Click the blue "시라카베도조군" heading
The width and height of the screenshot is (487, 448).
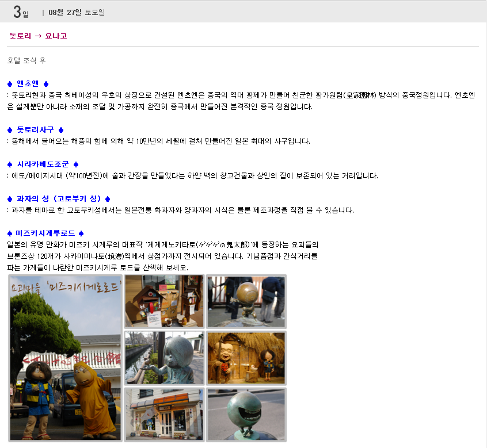[x=43, y=164]
